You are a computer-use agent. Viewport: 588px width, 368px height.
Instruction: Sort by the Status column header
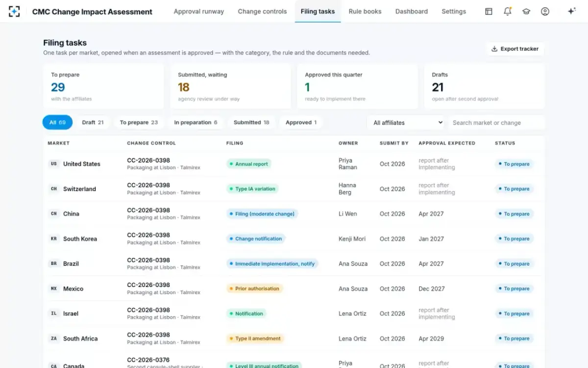point(505,143)
